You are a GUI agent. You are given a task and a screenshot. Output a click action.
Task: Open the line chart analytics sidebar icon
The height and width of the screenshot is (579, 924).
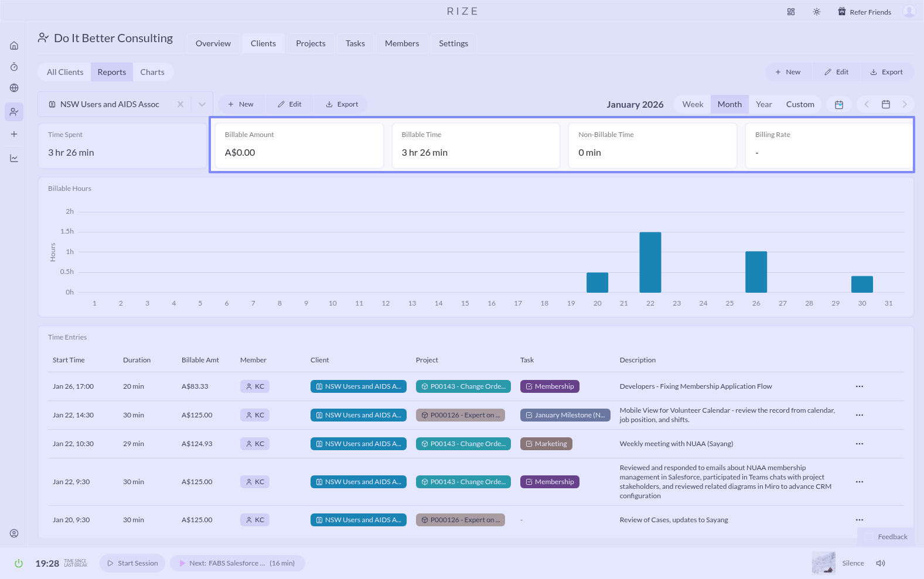(x=14, y=158)
